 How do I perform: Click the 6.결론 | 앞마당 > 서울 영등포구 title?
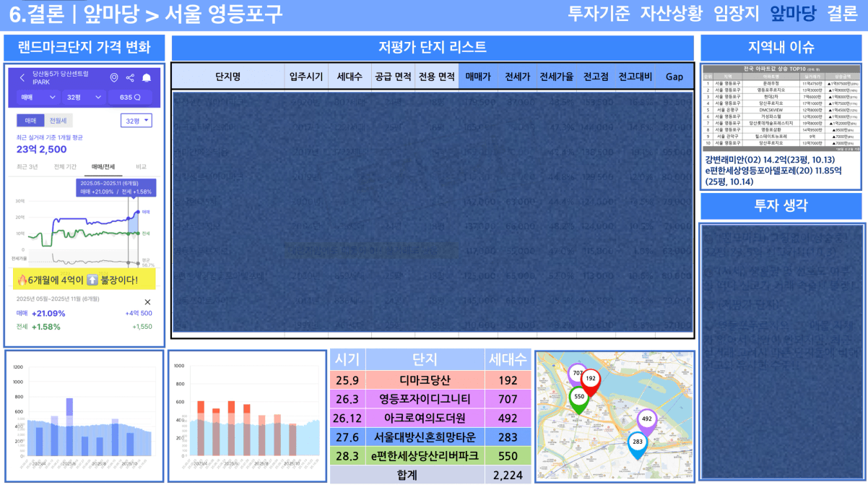click(147, 13)
